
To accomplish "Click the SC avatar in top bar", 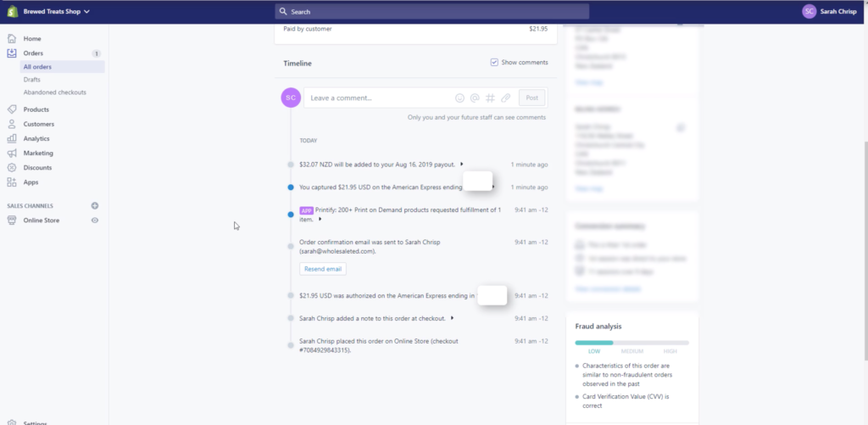I will (809, 12).
